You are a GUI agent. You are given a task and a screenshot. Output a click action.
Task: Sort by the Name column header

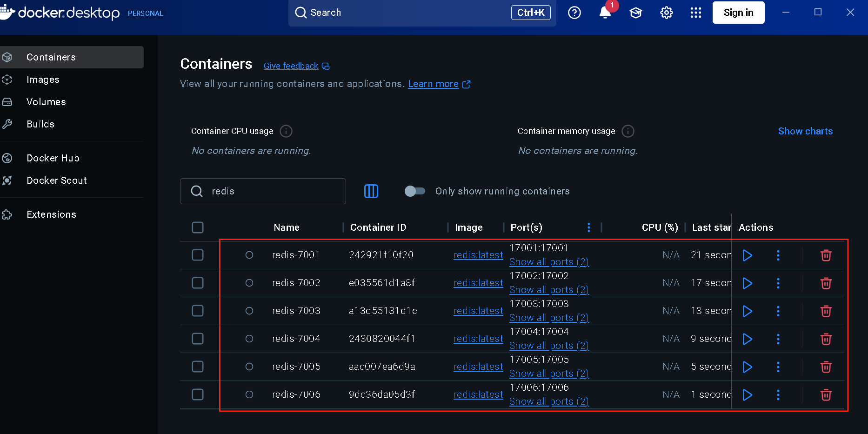[x=287, y=227]
